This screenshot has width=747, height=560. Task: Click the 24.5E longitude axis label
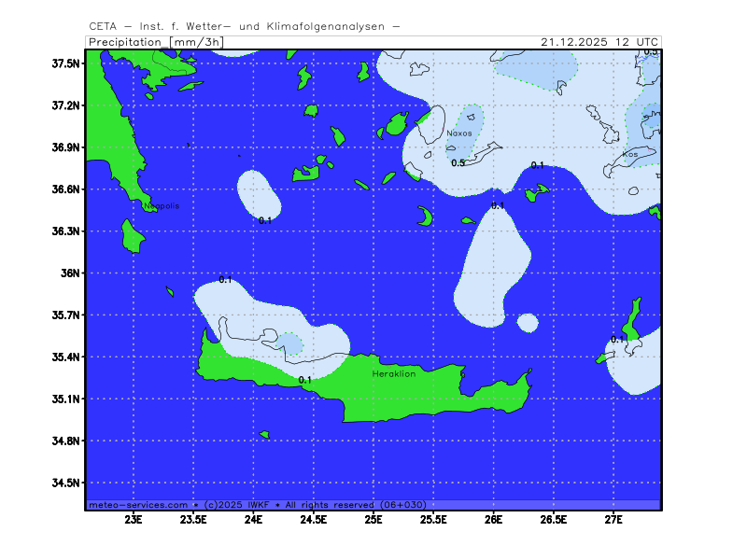pos(314,520)
